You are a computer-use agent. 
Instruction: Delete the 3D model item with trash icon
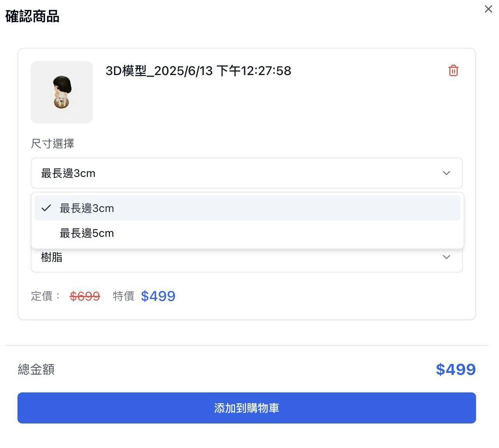click(453, 71)
